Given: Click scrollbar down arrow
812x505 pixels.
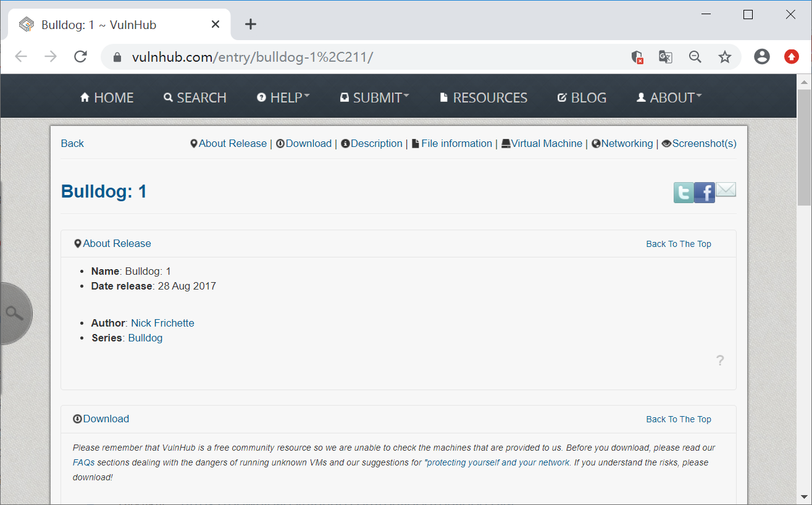Looking at the screenshot, I should (805, 497).
